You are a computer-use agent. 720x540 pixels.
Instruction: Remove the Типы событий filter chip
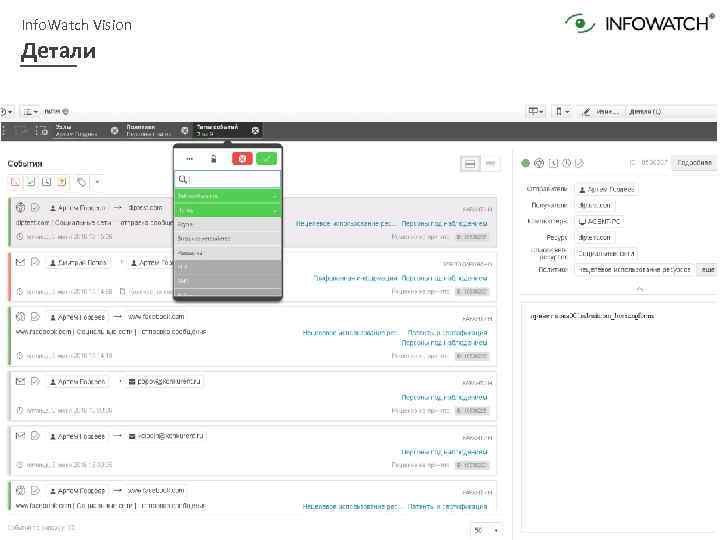(255, 131)
